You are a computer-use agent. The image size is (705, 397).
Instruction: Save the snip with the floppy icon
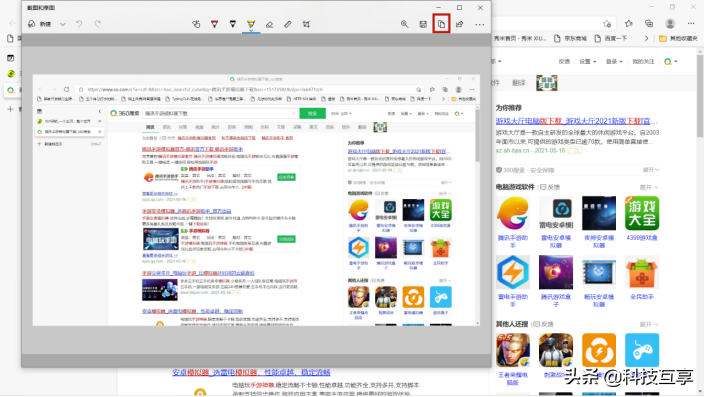(423, 24)
